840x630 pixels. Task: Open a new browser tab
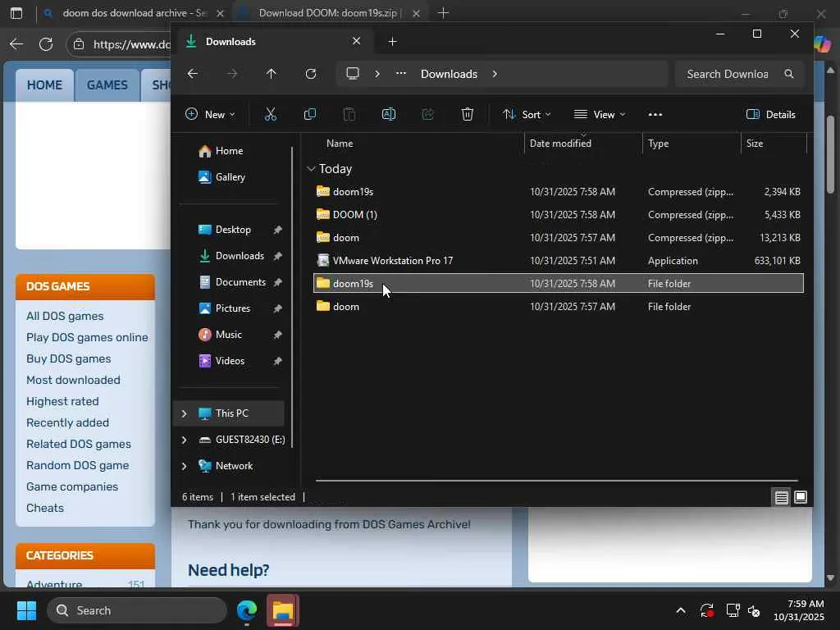(x=443, y=13)
